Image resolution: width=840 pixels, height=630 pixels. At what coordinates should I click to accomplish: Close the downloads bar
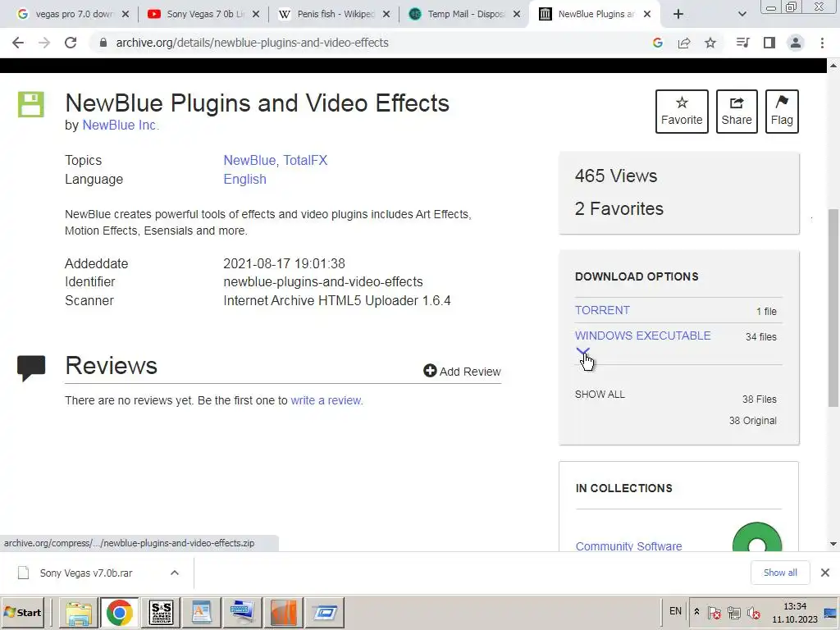point(825,573)
